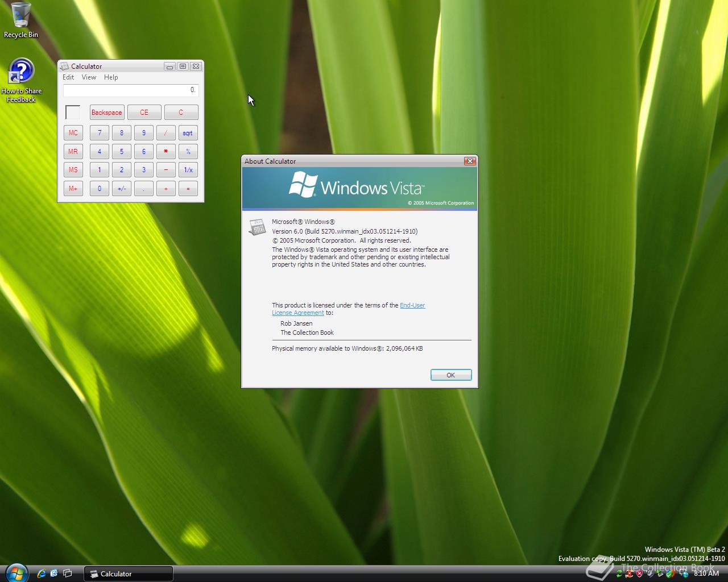Click the Backspace button in Calculator

tap(107, 113)
